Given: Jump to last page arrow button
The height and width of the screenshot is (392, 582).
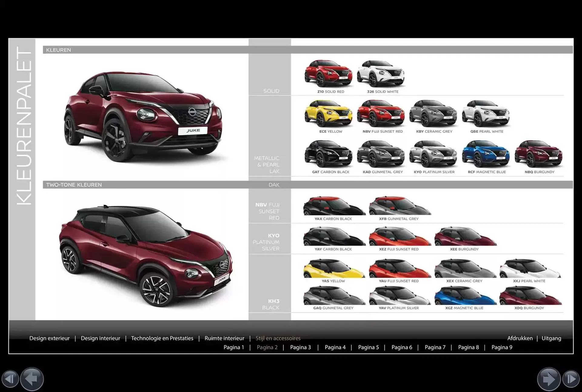Looking at the screenshot, I should click(x=571, y=379).
